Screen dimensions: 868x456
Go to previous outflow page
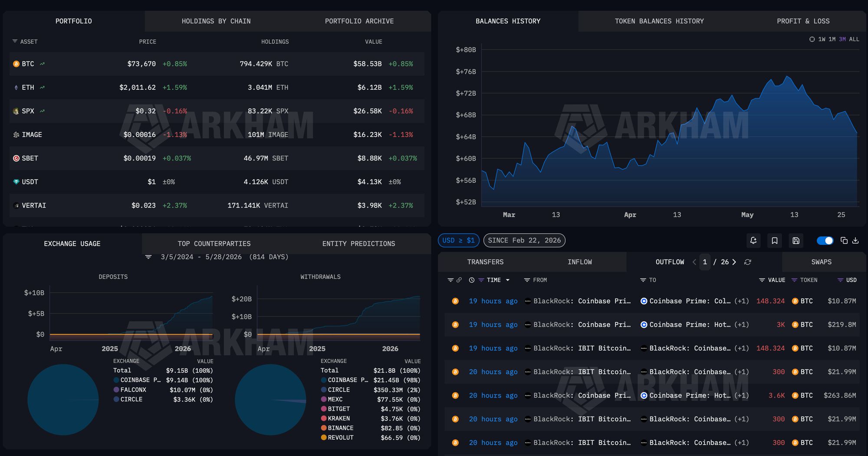click(x=694, y=262)
